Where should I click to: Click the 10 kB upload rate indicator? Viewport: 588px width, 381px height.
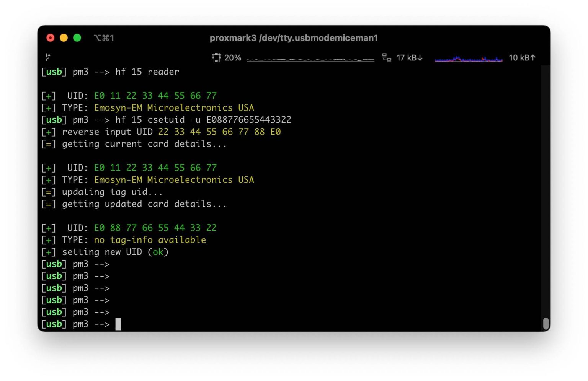(x=522, y=58)
